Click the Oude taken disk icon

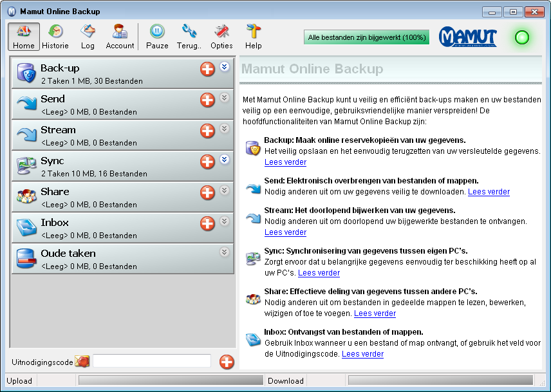(x=26, y=259)
